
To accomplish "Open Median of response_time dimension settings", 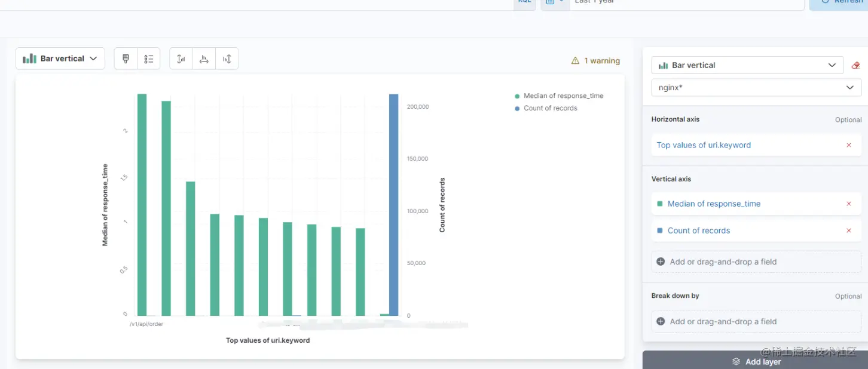I will point(714,204).
